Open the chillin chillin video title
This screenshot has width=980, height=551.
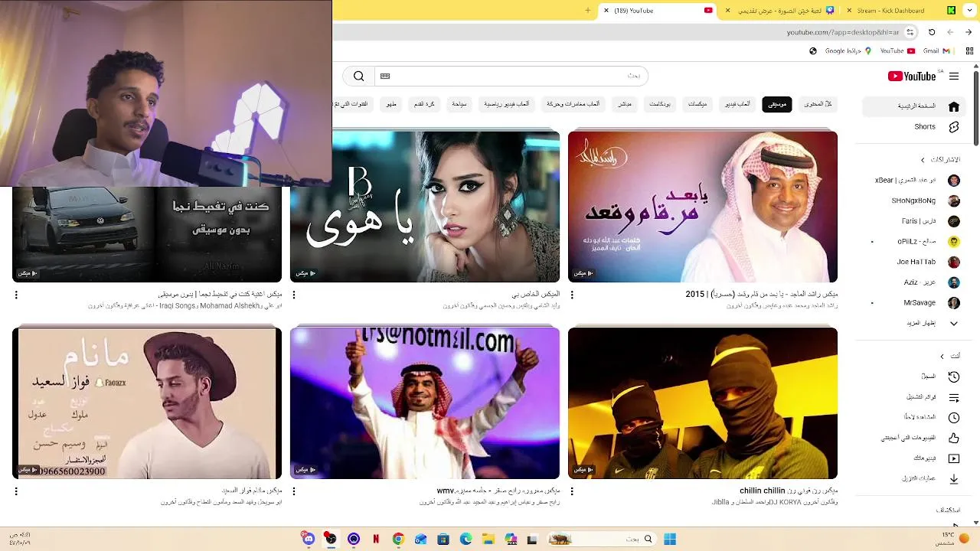[x=789, y=491]
